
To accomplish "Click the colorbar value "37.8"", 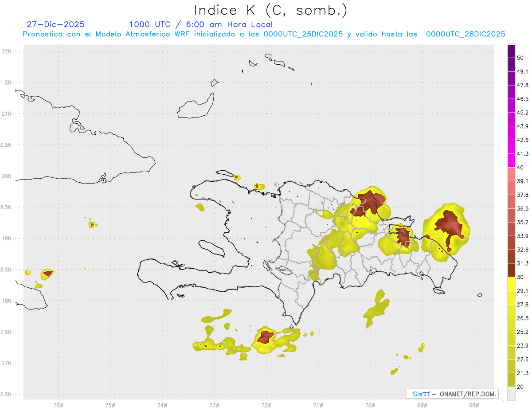I will (x=523, y=195).
